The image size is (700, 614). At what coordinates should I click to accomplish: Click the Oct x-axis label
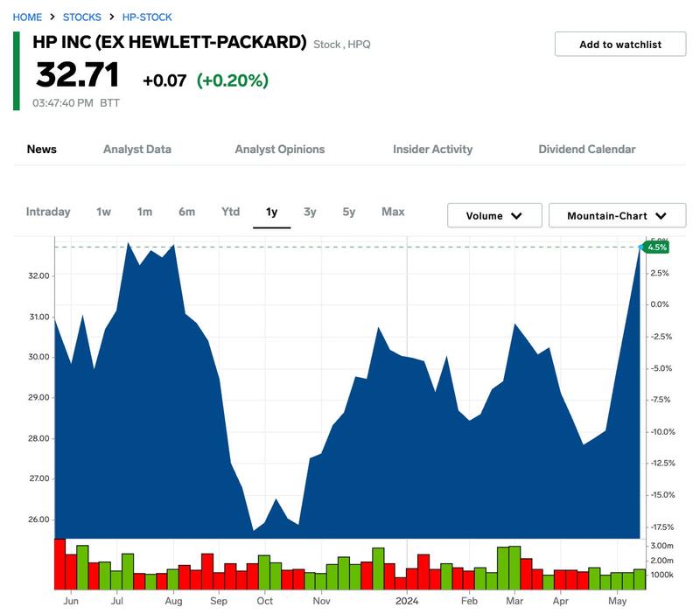[x=265, y=601]
